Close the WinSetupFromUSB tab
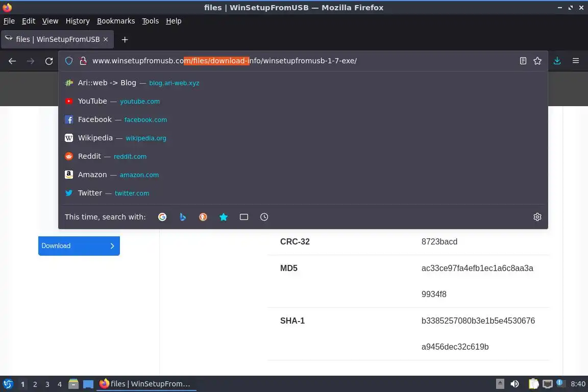This screenshot has height=392, width=588. pos(106,39)
